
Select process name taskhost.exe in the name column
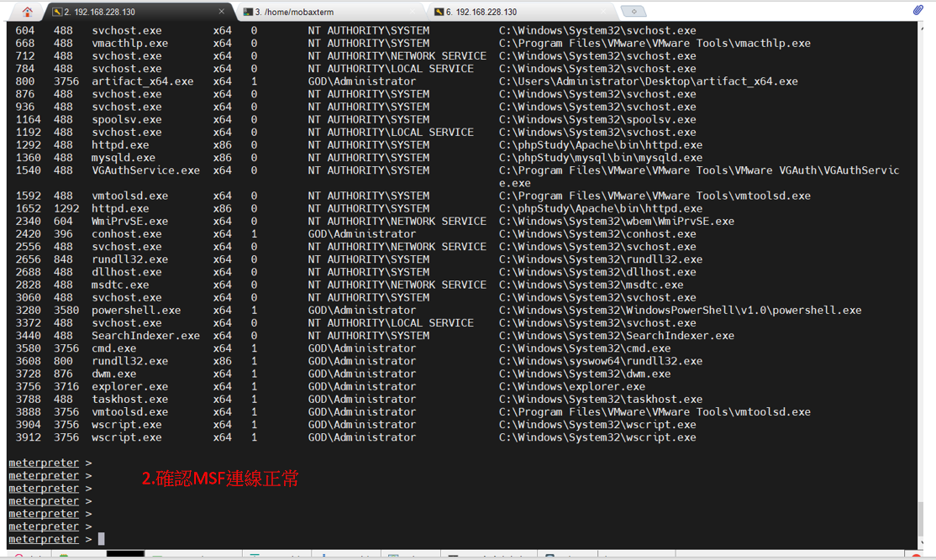pos(129,399)
